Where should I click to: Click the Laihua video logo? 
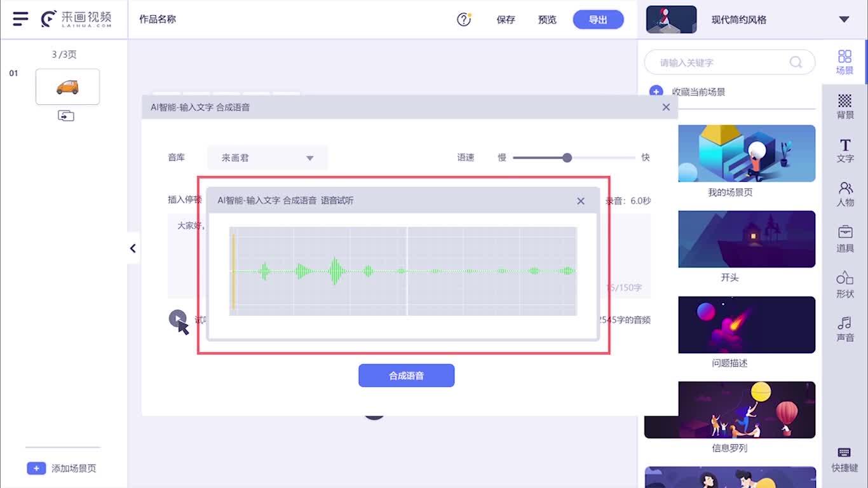76,19
